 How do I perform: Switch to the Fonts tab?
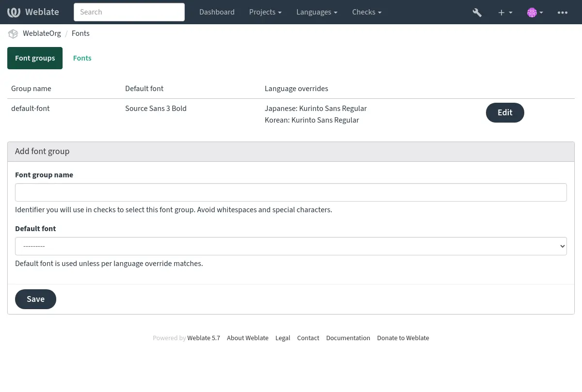pyautogui.click(x=82, y=58)
